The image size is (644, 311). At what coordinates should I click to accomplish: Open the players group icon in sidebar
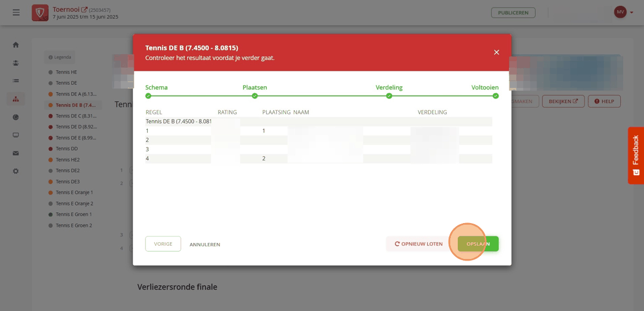click(x=16, y=63)
